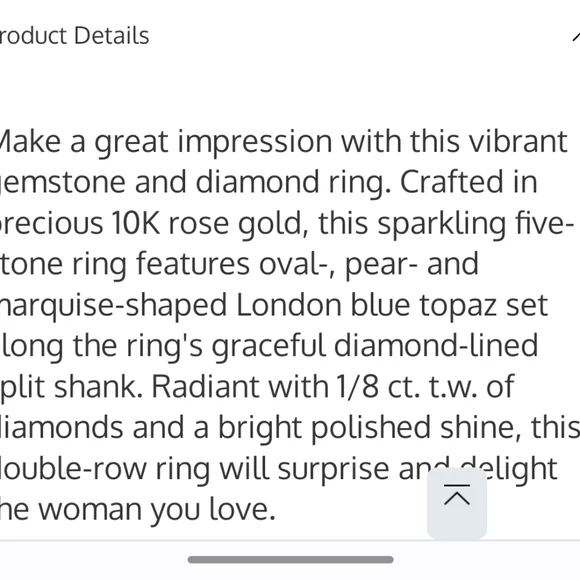Click the text 'split shank.'
The image size is (580, 580).
tap(71, 387)
